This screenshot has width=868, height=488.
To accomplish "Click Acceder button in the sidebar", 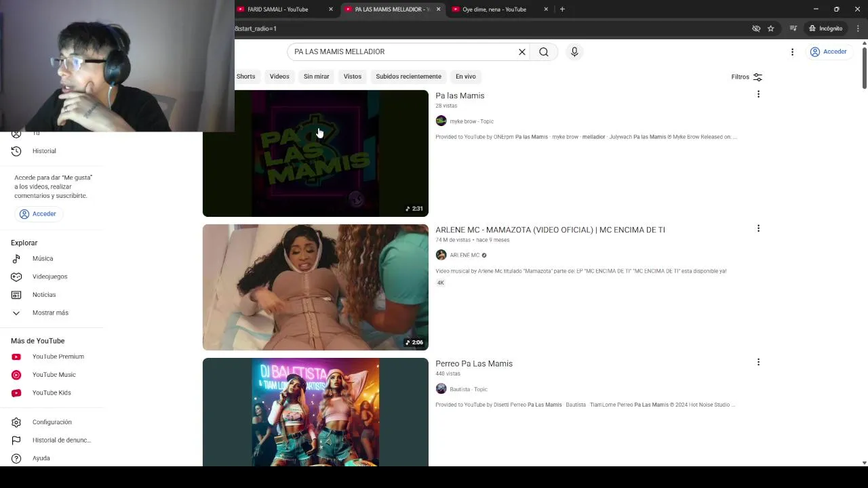I will click(x=38, y=213).
